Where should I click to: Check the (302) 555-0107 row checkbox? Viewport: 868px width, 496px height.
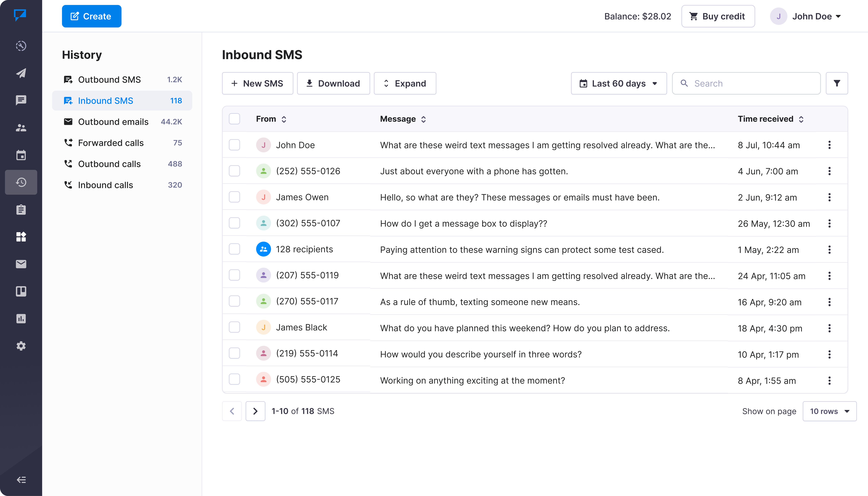tap(234, 223)
